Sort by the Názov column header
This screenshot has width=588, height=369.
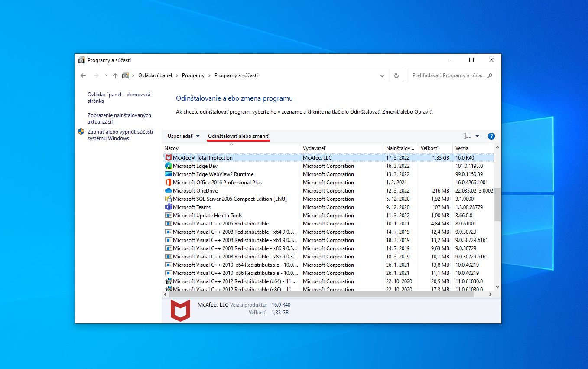[x=231, y=148]
